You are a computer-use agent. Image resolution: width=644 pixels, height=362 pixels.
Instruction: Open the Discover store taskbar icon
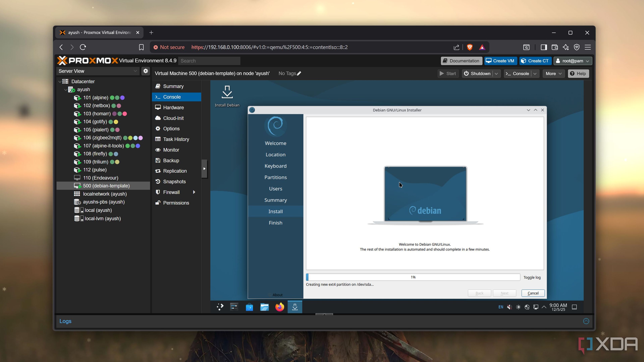tap(249, 307)
